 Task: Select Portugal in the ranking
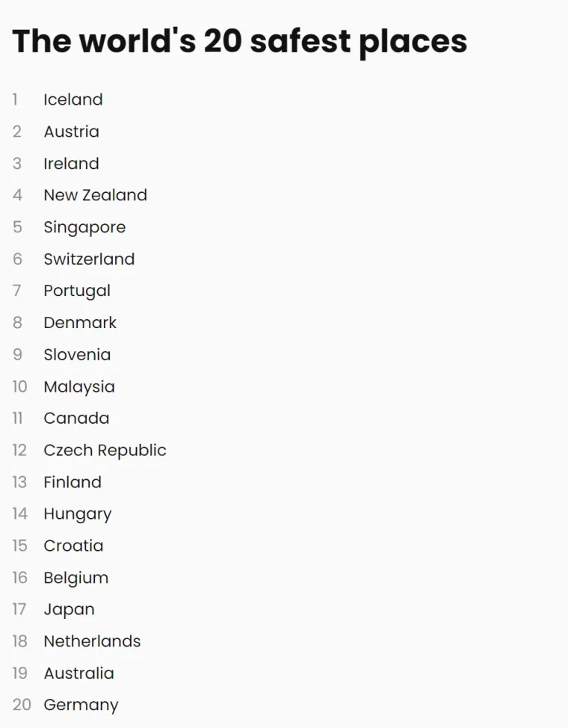click(x=77, y=291)
